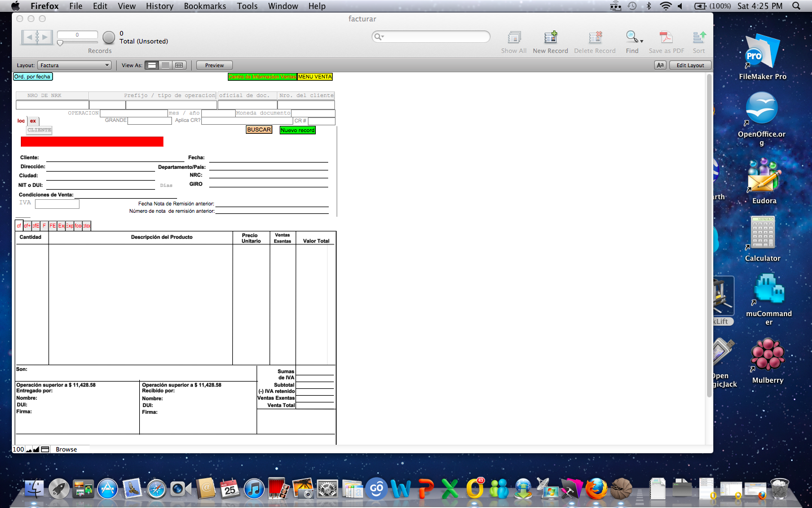Open the Layout Factura dropdown
812x508 pixels.
point(74,65)
